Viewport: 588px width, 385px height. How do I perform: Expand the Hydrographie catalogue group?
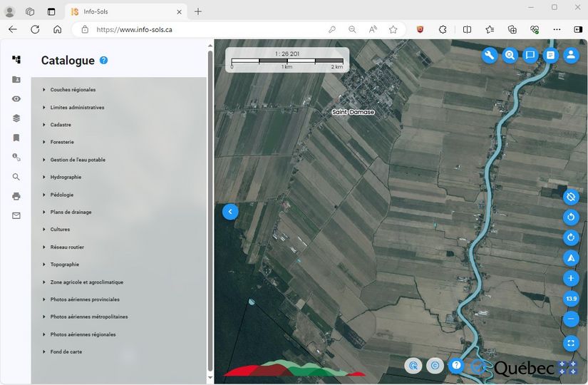pos(66,177)
